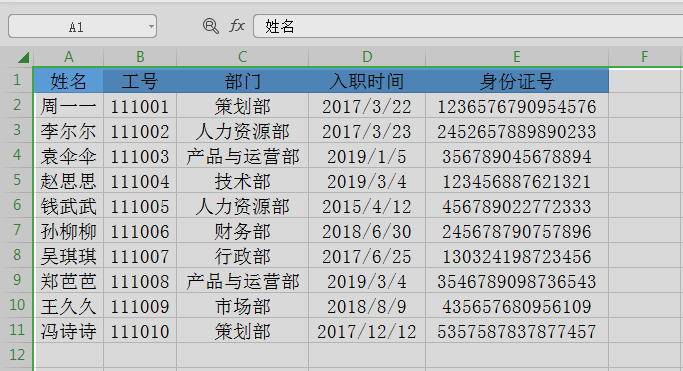This screenshot has height=371, width=683.
Task: Click the formula bar containing 姓名
Action: click(x=468, y=26)
